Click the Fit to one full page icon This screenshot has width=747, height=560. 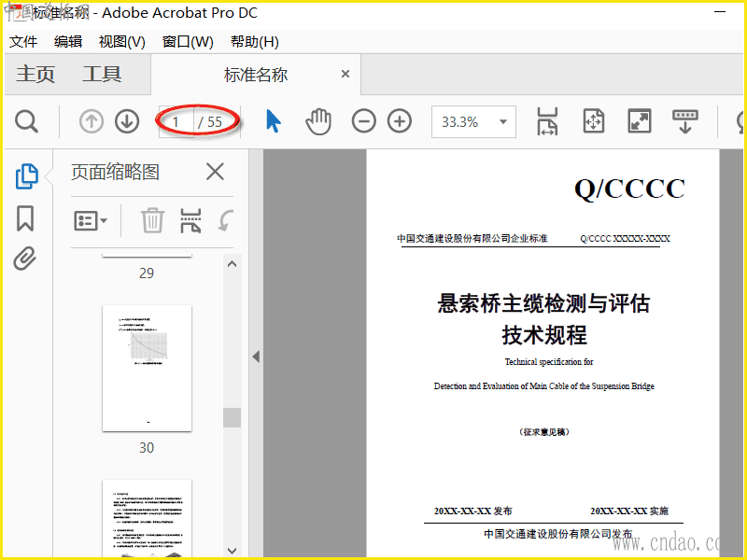(x=594, y=121)
